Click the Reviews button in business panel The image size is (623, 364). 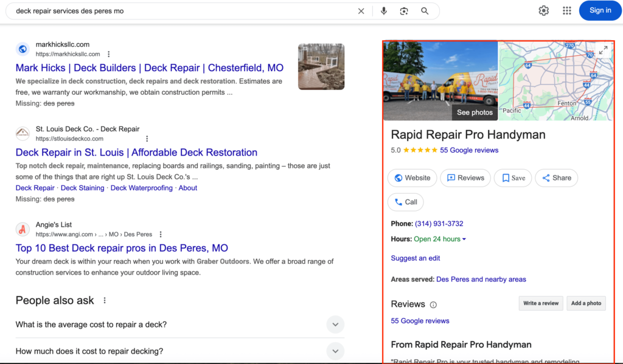tap(465, 178)
